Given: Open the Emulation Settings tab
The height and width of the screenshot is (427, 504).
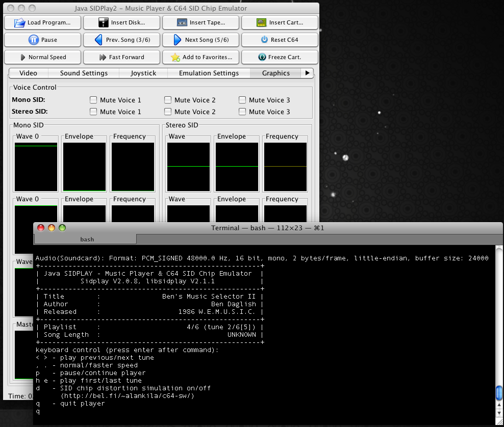Looking at the screenshot, I should pos(209,73).
